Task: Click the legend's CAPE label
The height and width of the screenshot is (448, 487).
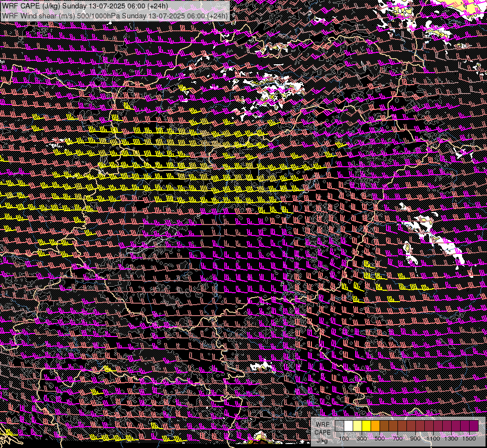Action: click(323, 432)
